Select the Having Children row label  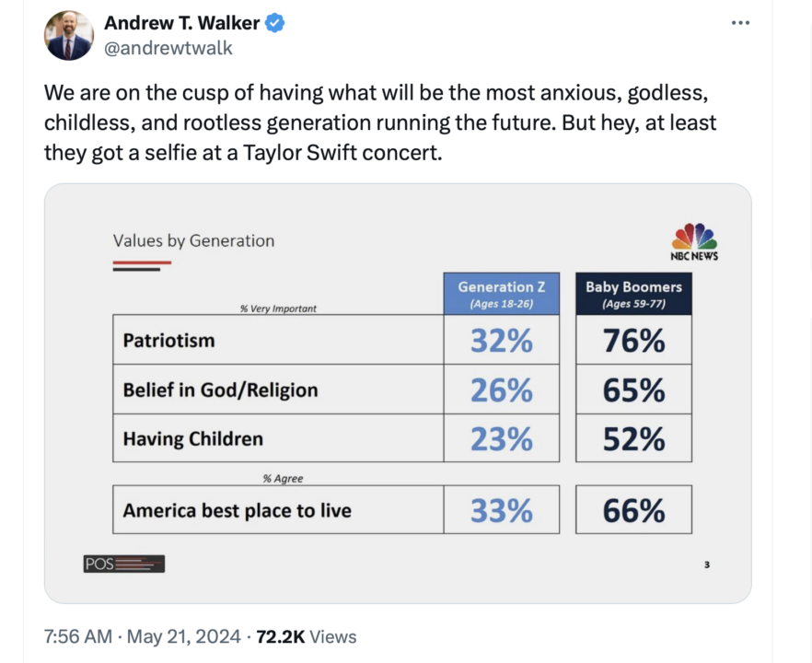193,438
